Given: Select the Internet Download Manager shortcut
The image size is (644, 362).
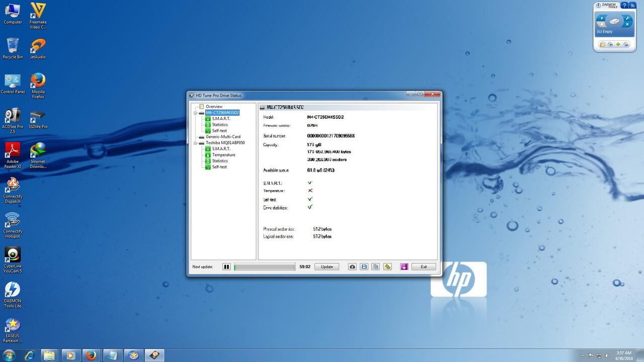Looking at the screenshot, I should click(x=38, y=156).
